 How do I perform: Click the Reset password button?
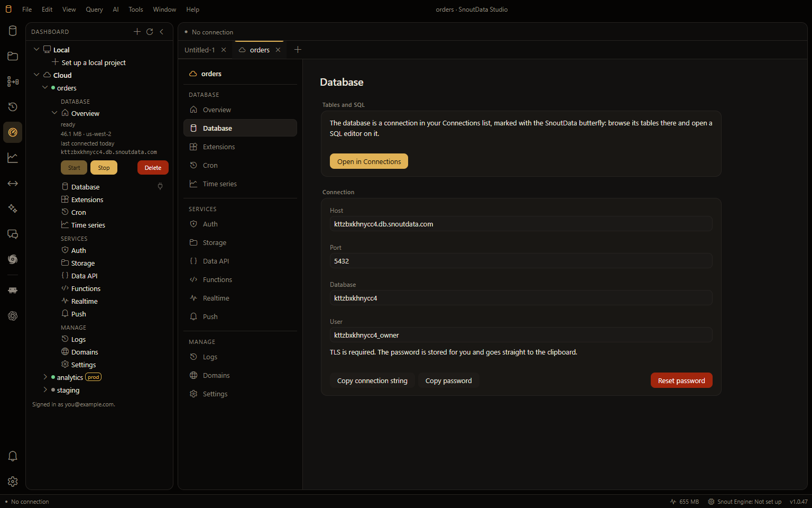681,380
